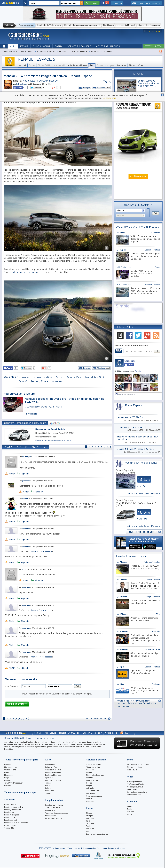This screenshot has height=868, width=165.
Task: Click the mobile download icon under Suivez-nous
Action: [x=120, y=335]
